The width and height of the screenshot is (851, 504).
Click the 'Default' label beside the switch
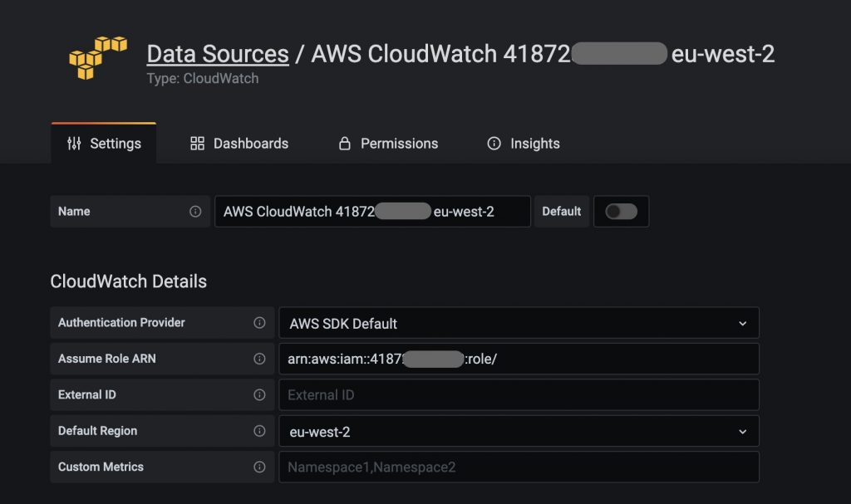[562, 212]
